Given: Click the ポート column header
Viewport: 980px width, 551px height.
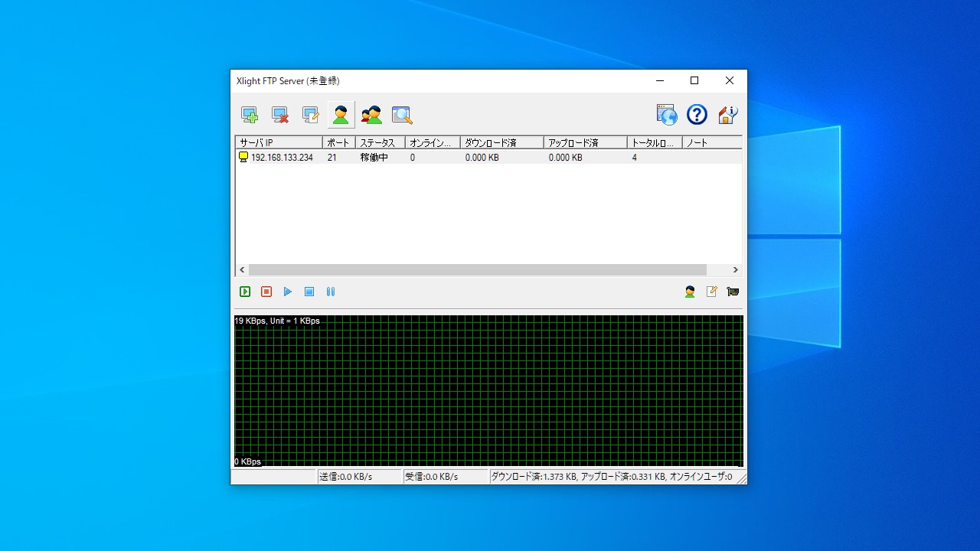Looking at the screenshot, I should coord(339,143).
